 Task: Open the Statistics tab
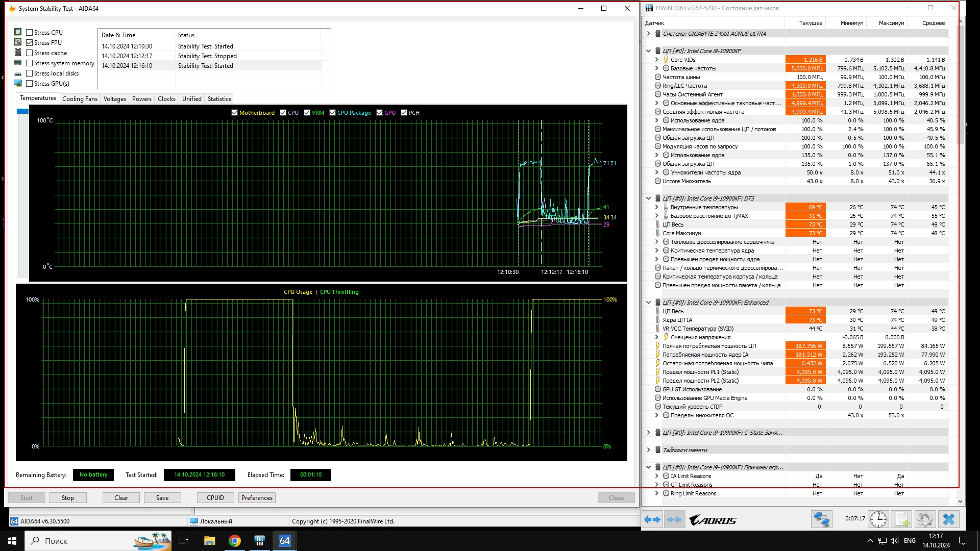click(219, 99)
